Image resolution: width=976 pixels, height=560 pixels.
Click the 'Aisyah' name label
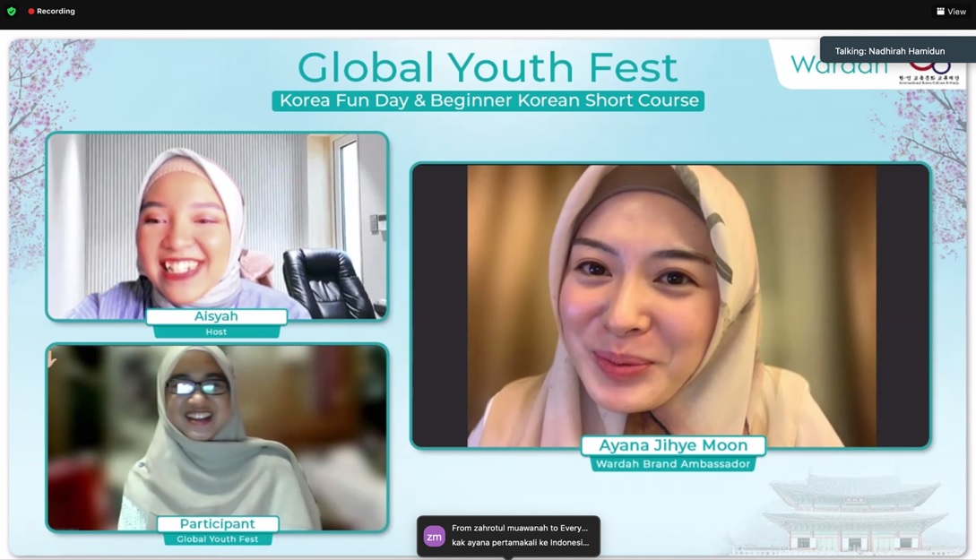pos(216,317)
